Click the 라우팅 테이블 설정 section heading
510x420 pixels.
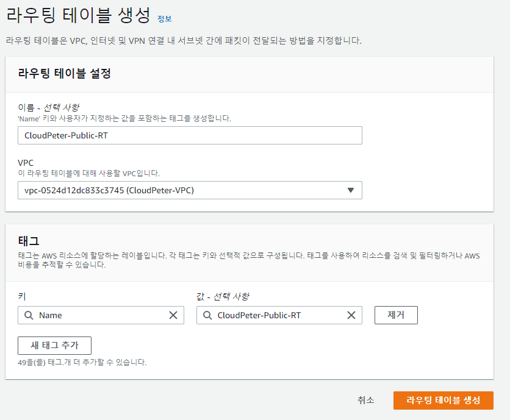(x=64, y=74)
